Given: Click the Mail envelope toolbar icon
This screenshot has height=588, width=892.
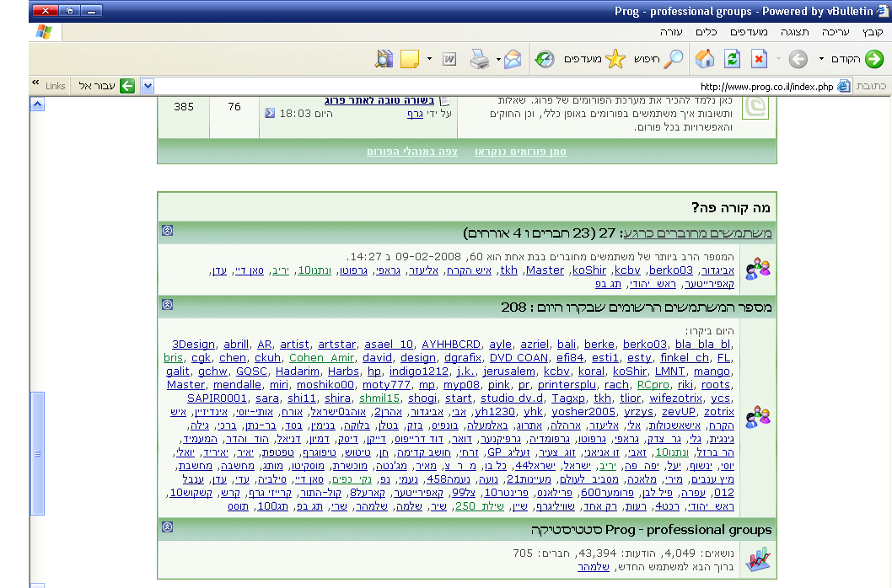Looking at the screenshot, I should coord(513,59).
